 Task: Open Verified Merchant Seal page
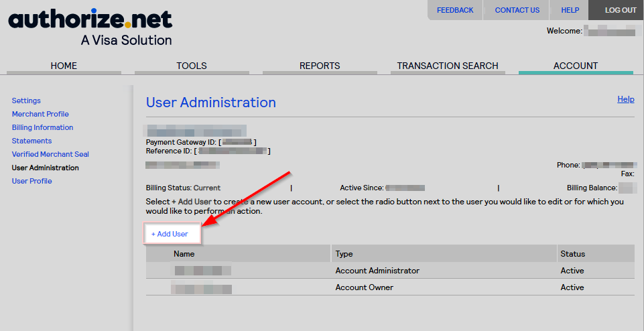[50, 154]
